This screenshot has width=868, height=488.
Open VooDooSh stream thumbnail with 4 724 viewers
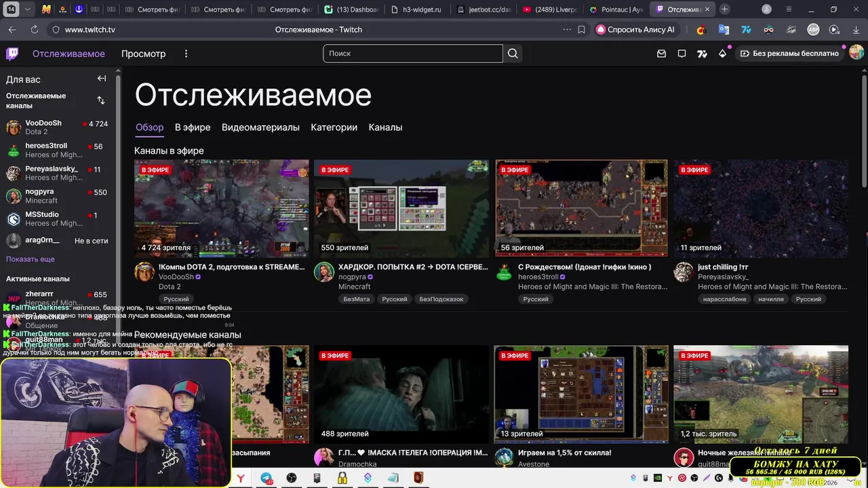point(221,209)
